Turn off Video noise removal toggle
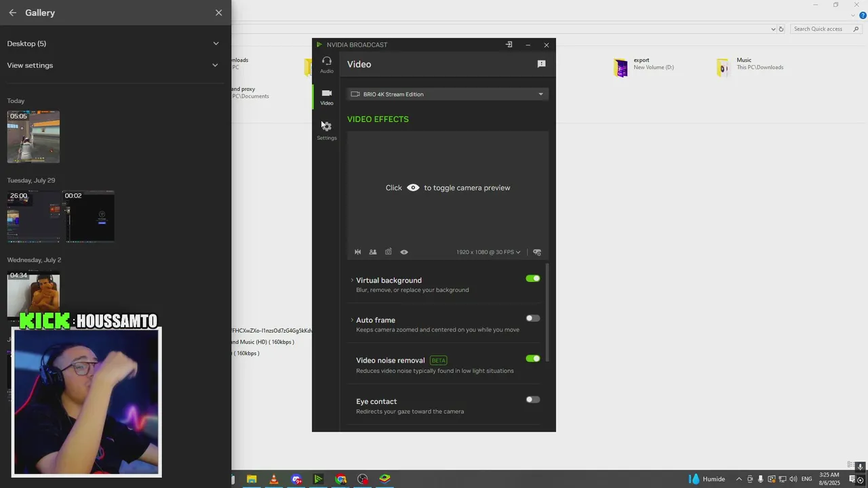This screenshot has width=868, height=488. tap(533, 359)
